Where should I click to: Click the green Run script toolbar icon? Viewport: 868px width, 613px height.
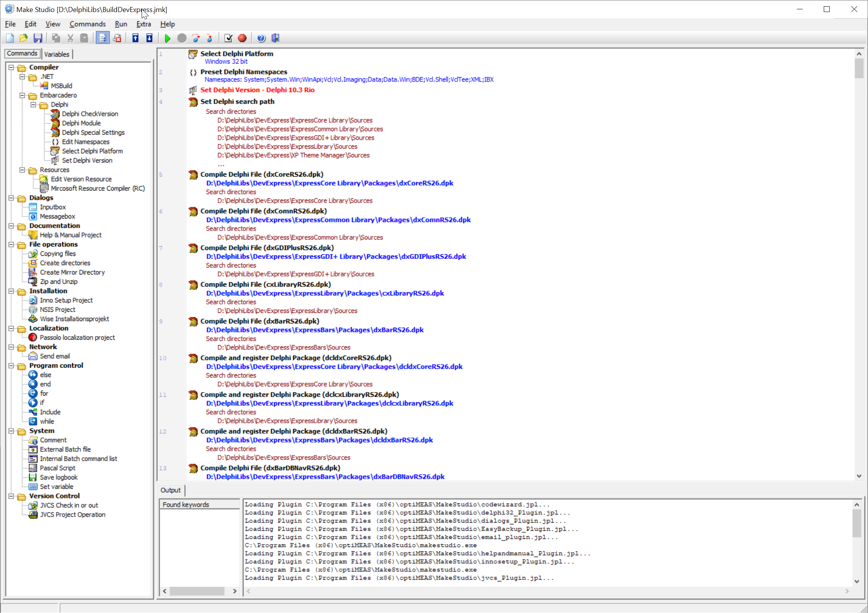point(167,38)
